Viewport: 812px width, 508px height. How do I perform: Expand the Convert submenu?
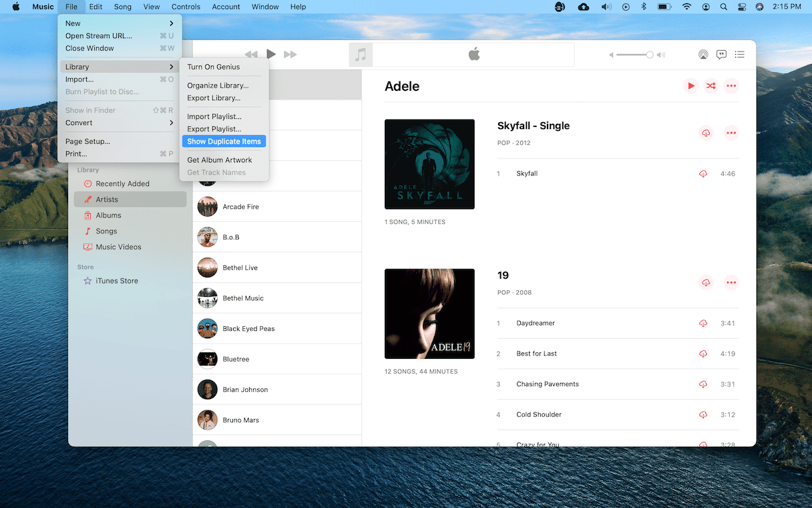(120, 123)
